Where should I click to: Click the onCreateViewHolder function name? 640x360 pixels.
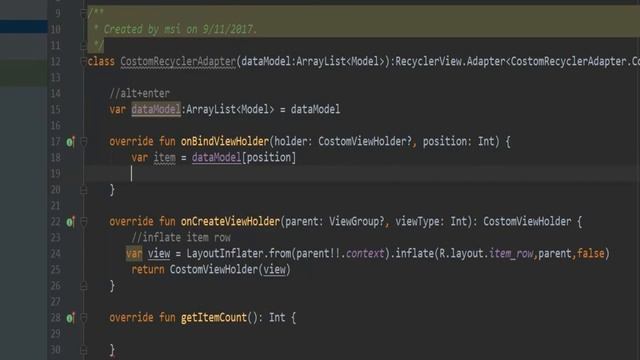click(230, 222)
